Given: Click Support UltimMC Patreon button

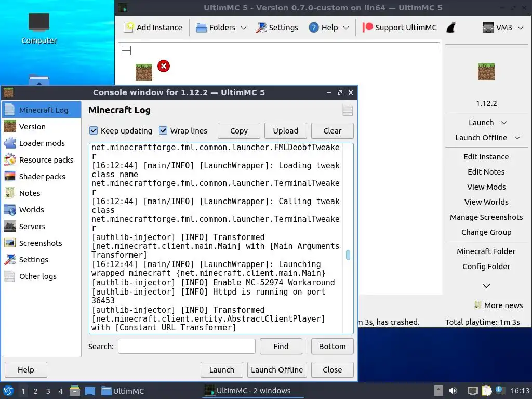Looking at the screenshot, I should tap(400, 28).
